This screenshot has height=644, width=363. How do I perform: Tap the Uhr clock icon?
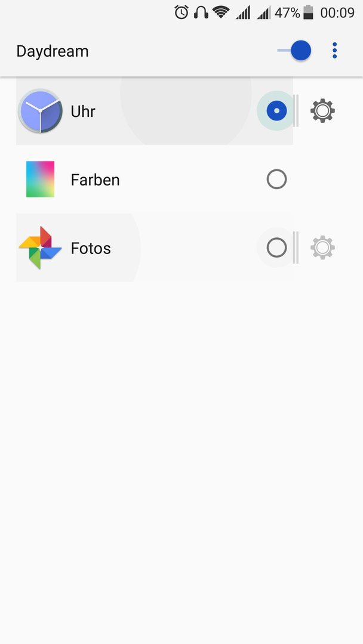tap(40, 111)
